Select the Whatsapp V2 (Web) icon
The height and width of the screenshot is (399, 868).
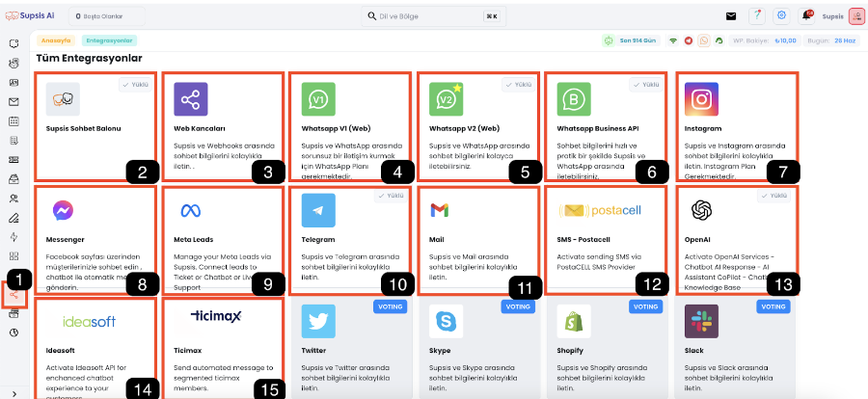447,99
